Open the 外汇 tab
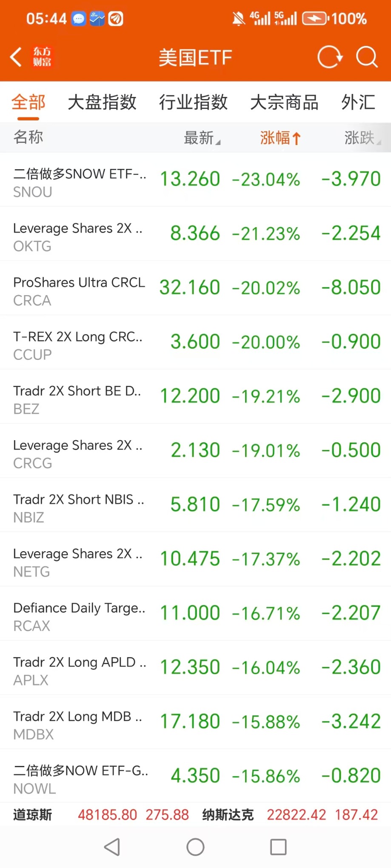Image resolution: width=391 pixels, height=868 pixels. click(x=358, y=102)
